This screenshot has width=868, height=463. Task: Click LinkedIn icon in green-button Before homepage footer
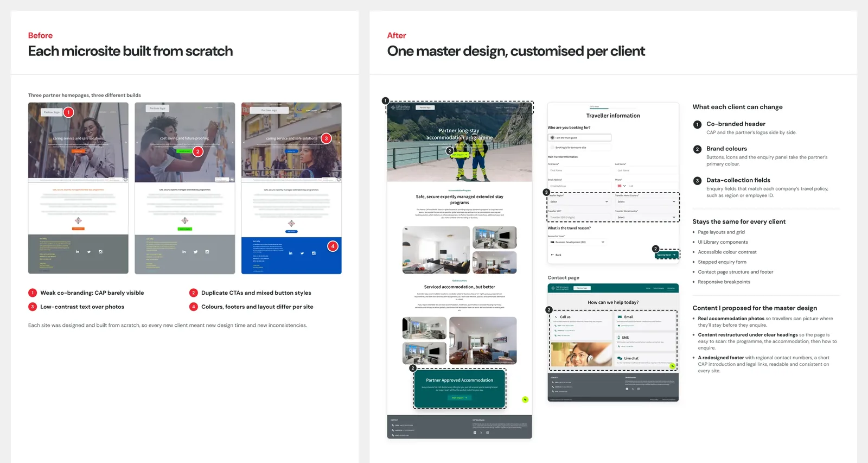pos(184,252)
